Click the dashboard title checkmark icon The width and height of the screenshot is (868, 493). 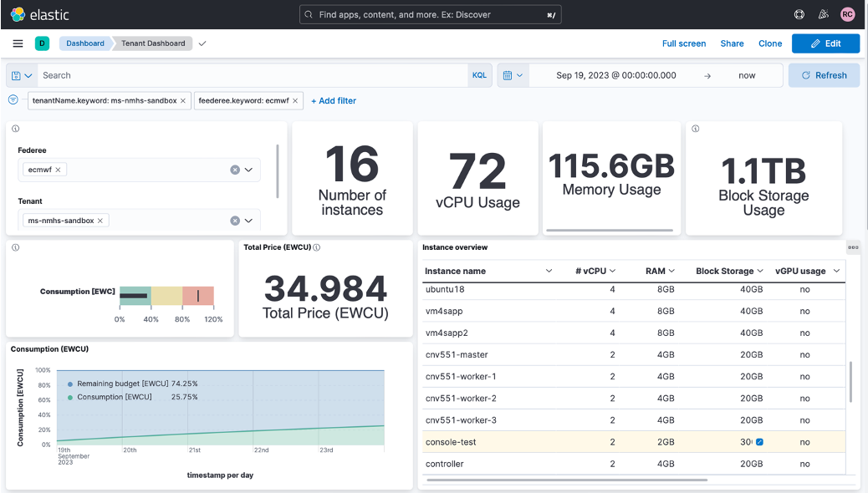pyautogui.click(x=202, y=43)
